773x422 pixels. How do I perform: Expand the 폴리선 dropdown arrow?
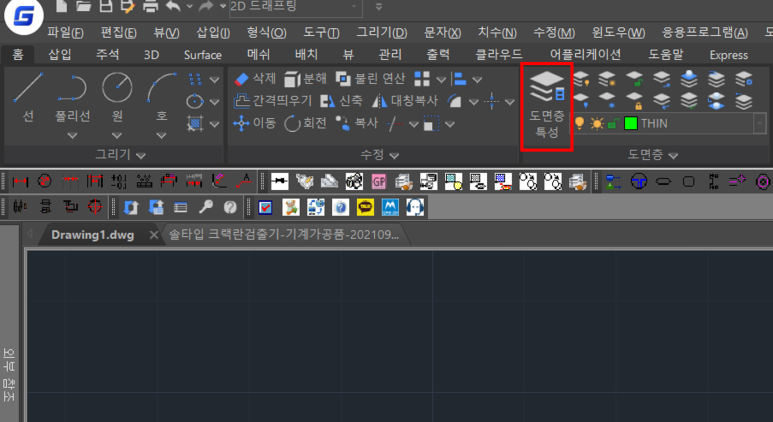tap(72, 136)
